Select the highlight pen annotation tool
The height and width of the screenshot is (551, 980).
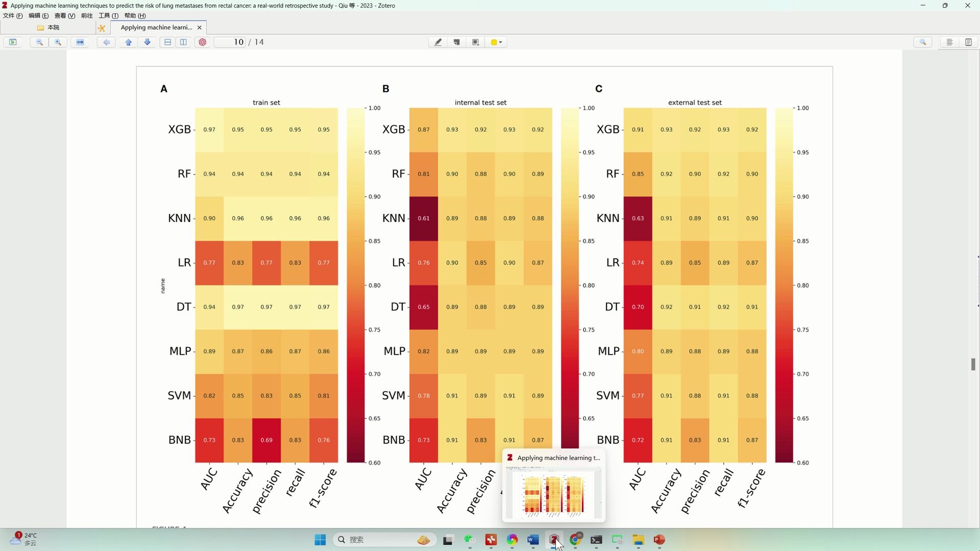point(438,42)
